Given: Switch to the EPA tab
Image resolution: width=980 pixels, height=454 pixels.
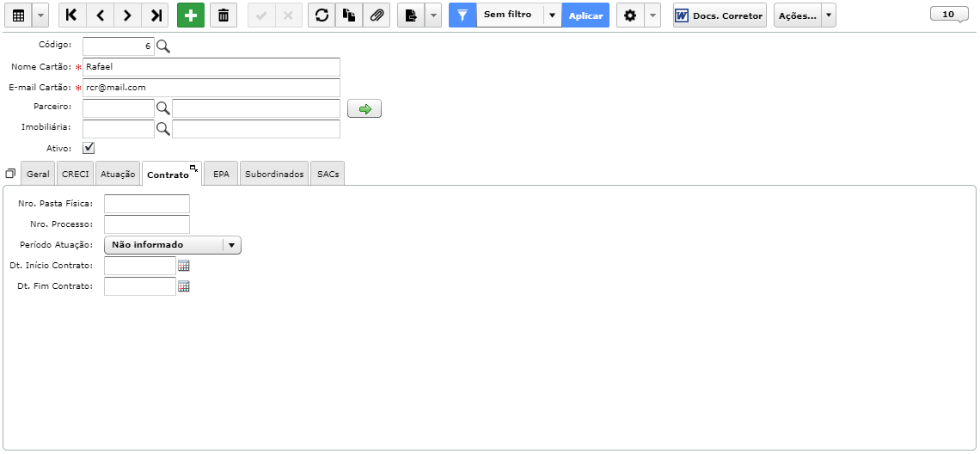Looking at the screenshot, I should pyautogui.click(x=221, y=174).
